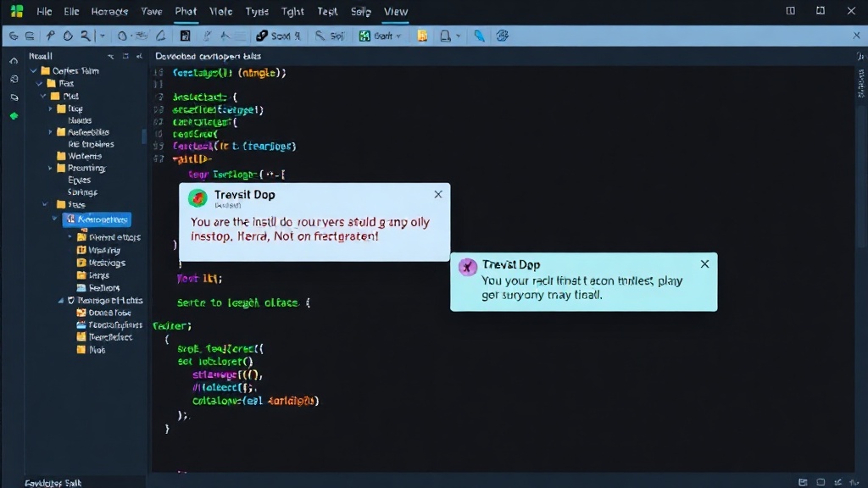Open the Phet menu
This screenshot has height=488, width=868.
186,11
